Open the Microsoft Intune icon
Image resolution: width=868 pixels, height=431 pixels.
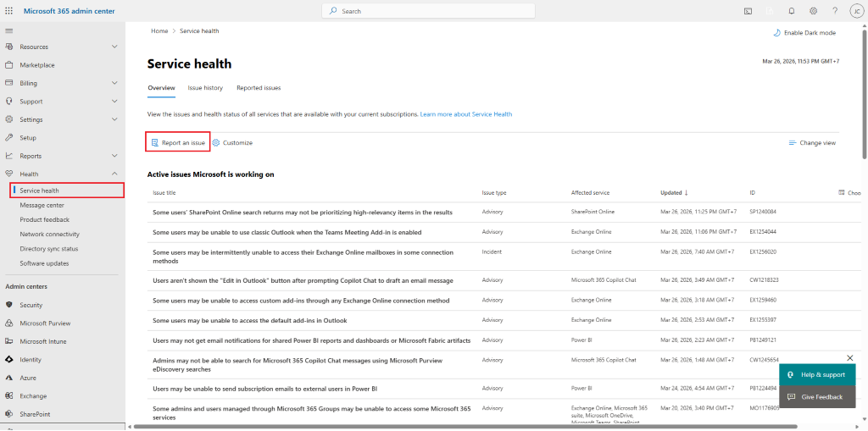[x=8, y=341]
